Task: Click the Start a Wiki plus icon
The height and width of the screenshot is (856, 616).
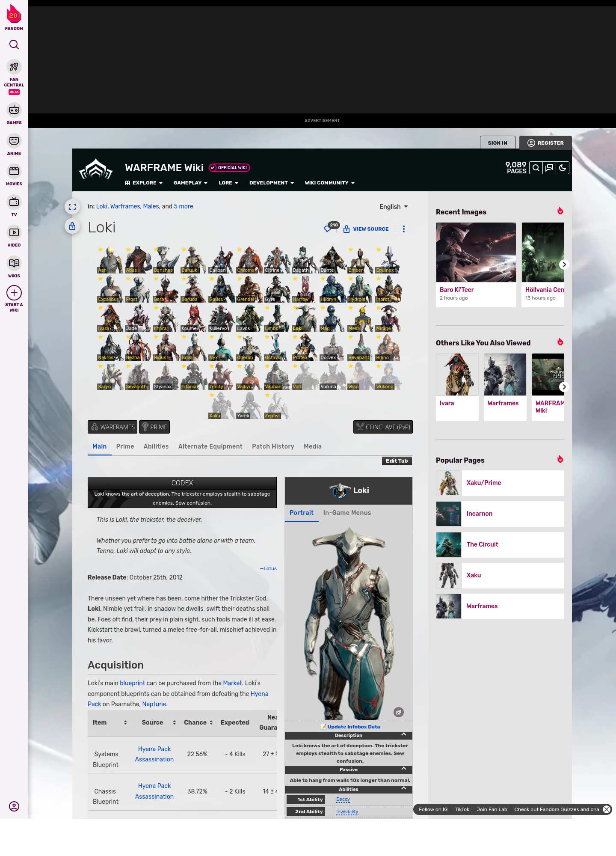Action: (14, 293)
